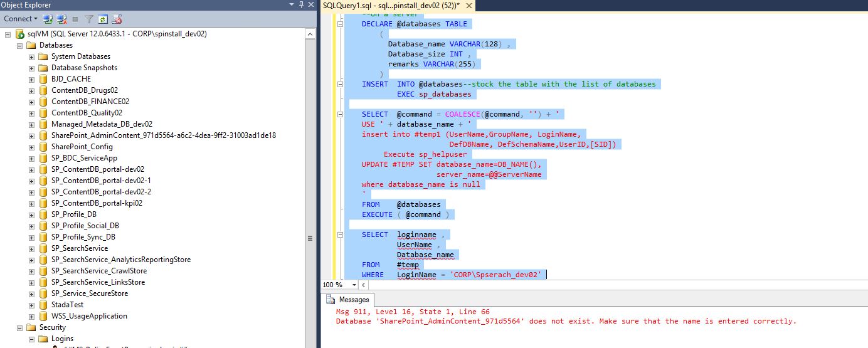Select SP_SearchService_AnalyticsReportingStore database
This screenshot has height=348, width=868.
tap(121, 260)
